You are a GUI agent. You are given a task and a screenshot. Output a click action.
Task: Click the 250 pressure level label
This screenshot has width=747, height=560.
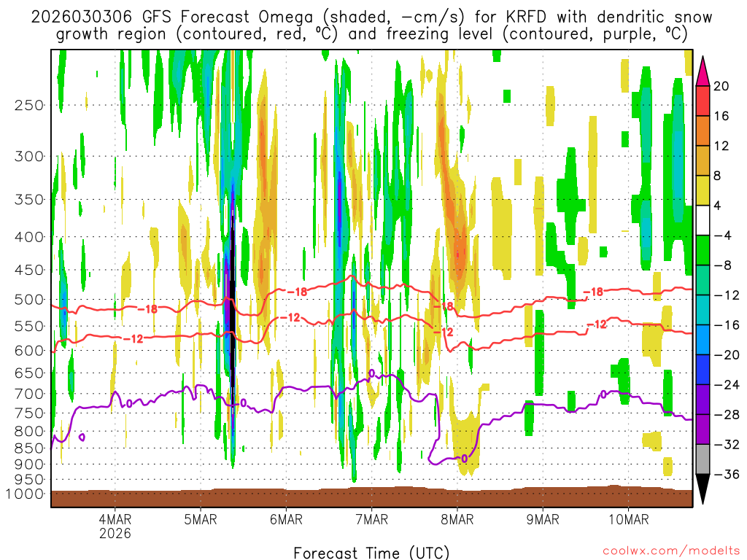click(29, 105)
